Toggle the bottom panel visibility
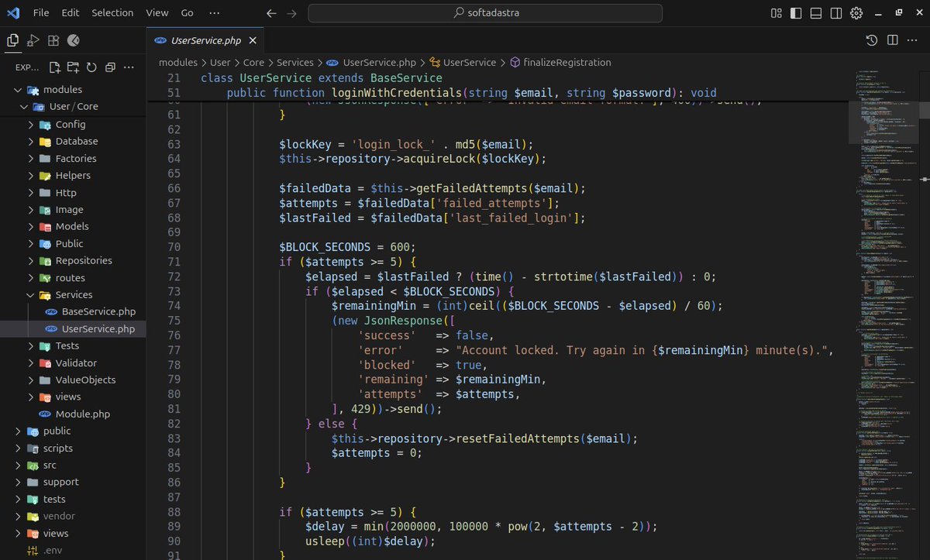This screenshot has width=930, height=560. click(816, 13)
